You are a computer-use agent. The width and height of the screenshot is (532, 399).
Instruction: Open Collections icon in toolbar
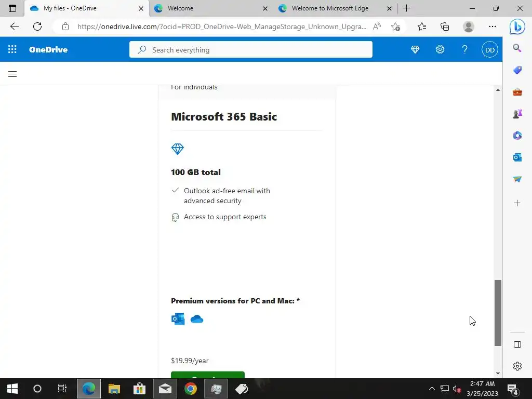[x=445, y=26]
